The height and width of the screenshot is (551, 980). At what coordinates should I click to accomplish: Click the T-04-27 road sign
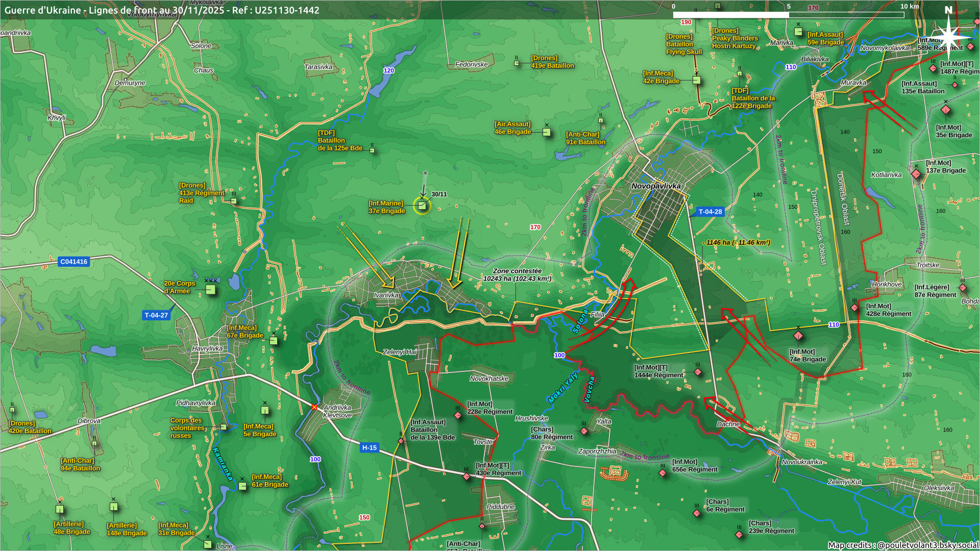coord(156,315)
